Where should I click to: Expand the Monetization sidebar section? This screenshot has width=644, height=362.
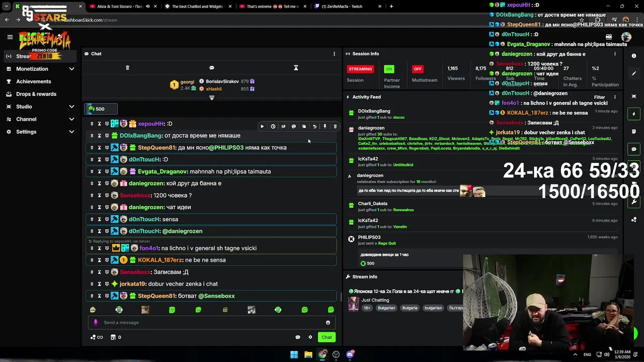71,69
